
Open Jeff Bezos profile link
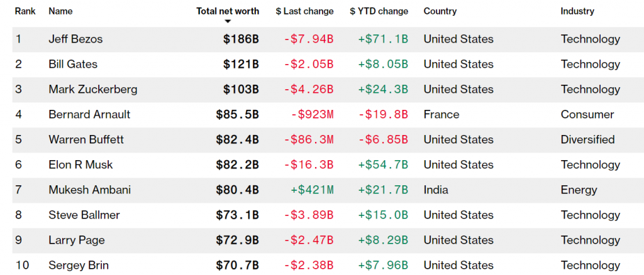[x=75, y=39]
